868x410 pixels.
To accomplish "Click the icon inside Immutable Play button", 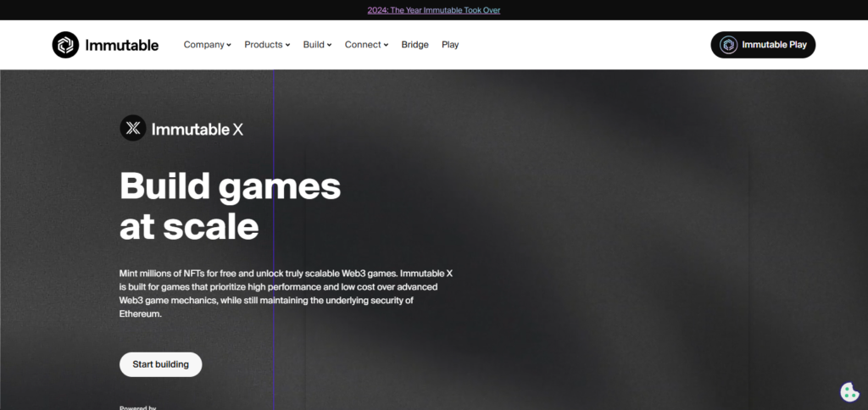I will (x=728, y=45).
